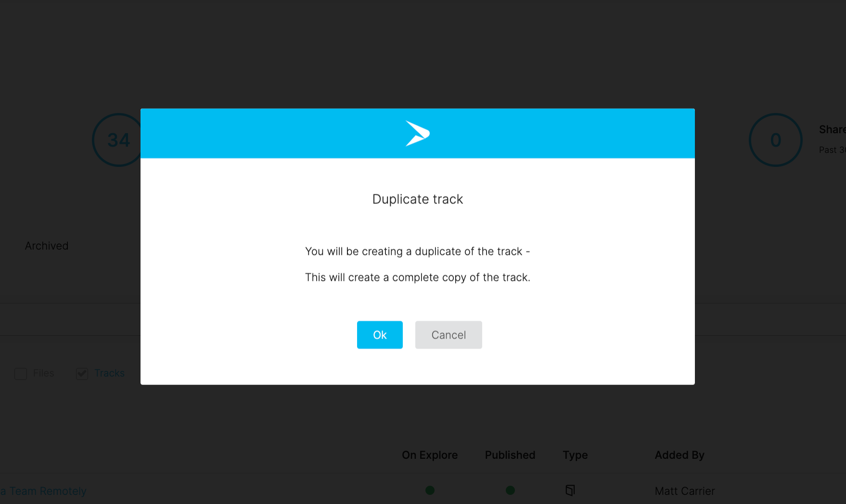Sort by On Explore column header

pos(430,455)
